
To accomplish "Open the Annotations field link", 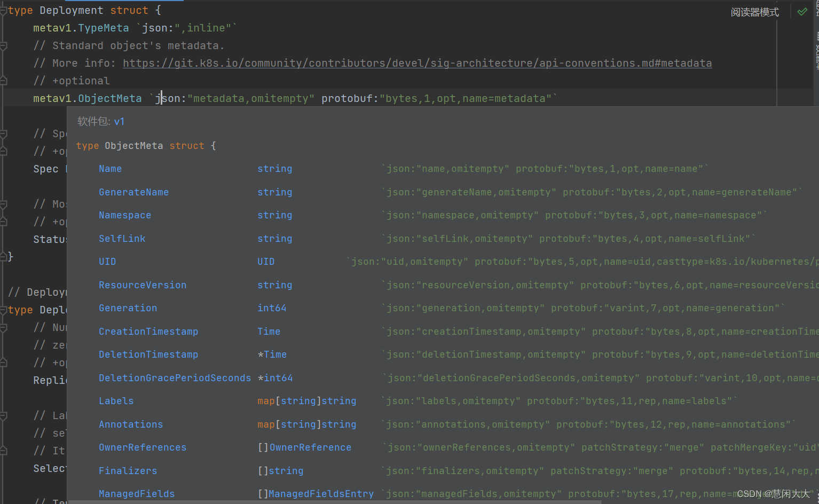I will coord(131,424).
